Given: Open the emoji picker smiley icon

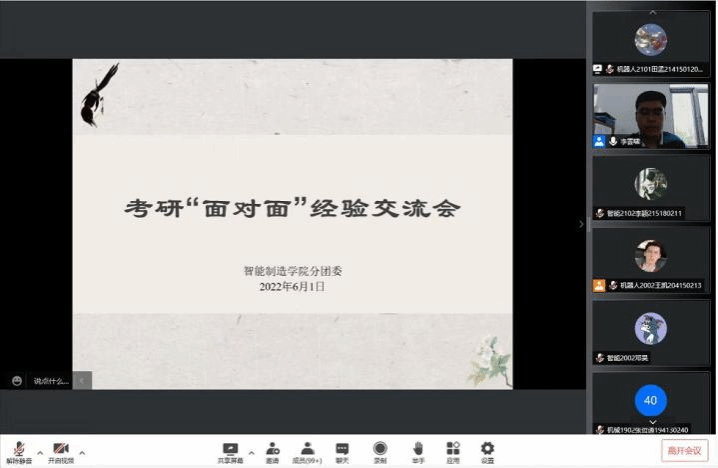Looking at the screenshot, I should 17,381.
